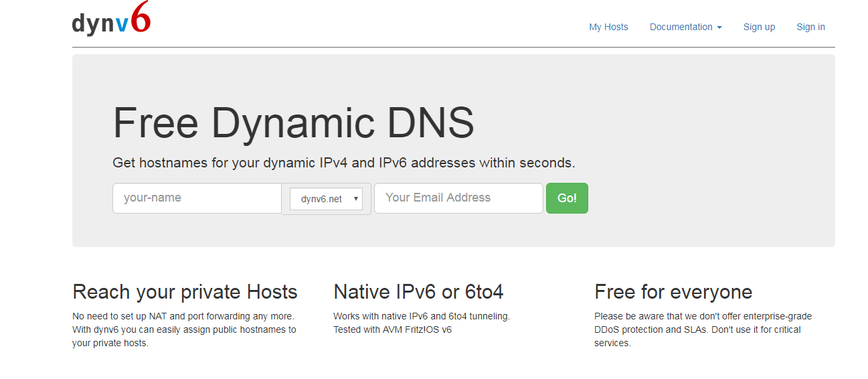Click the small arrow in domain selector
This screenshot has height=379, width=868.
point(356,199)
